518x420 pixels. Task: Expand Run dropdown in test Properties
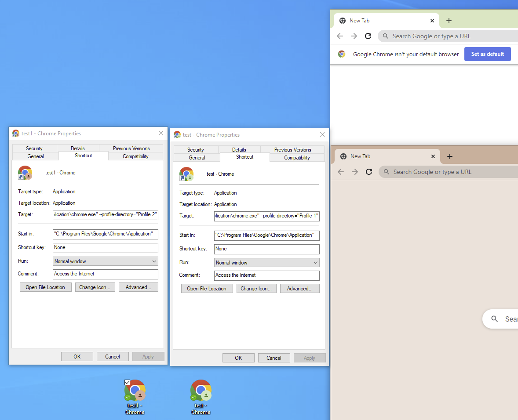[266, 263]
